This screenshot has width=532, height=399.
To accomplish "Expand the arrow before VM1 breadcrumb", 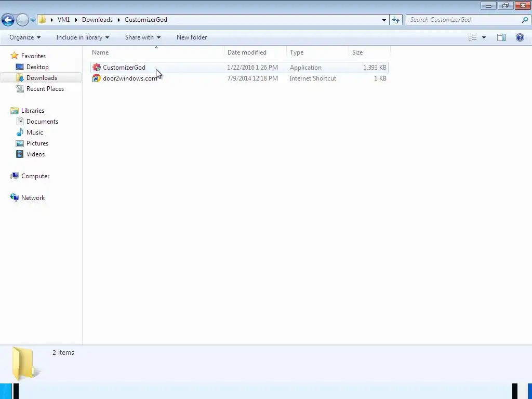I will [x=51, y=20].
